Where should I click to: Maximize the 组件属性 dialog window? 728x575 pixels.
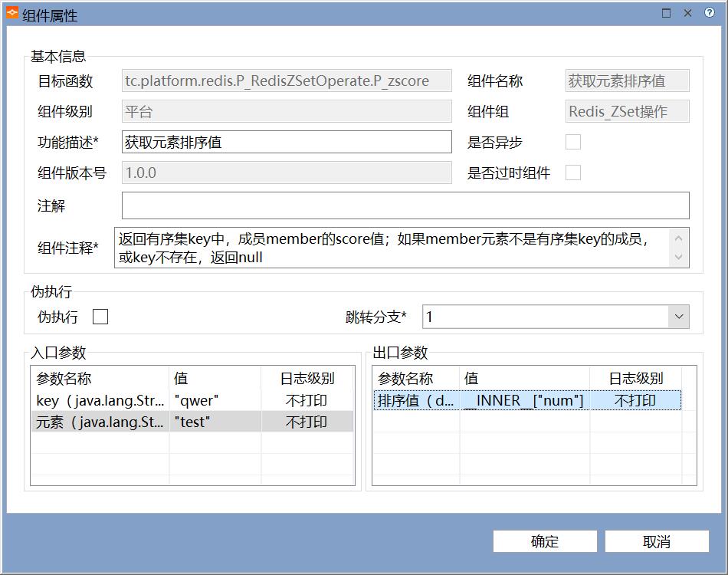pos(666,13)
